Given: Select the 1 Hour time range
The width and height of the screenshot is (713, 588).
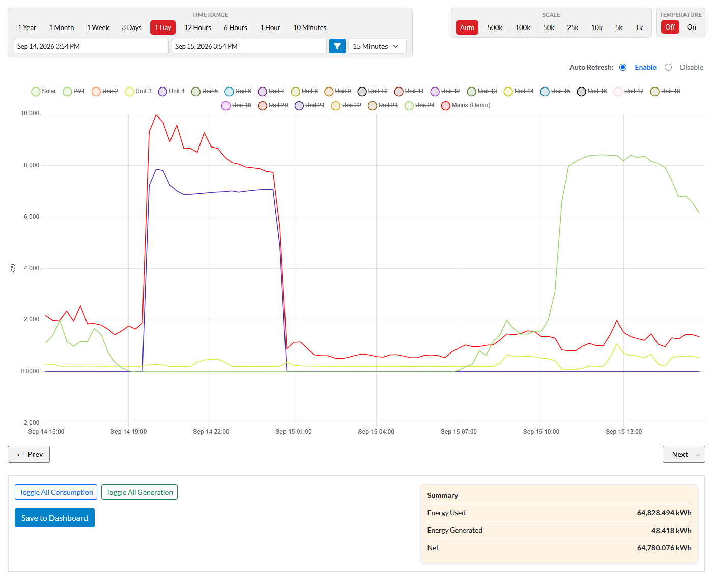Looking at the screenshot, I should point(270,27).
